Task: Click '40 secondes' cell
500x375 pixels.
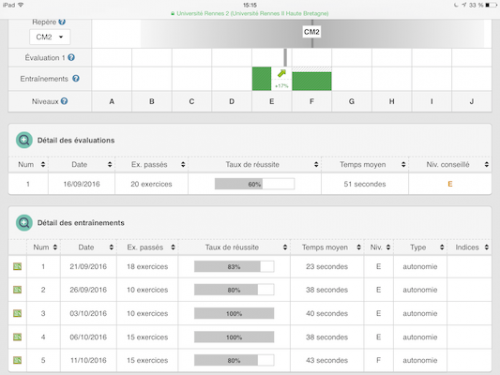Action: 327,313
